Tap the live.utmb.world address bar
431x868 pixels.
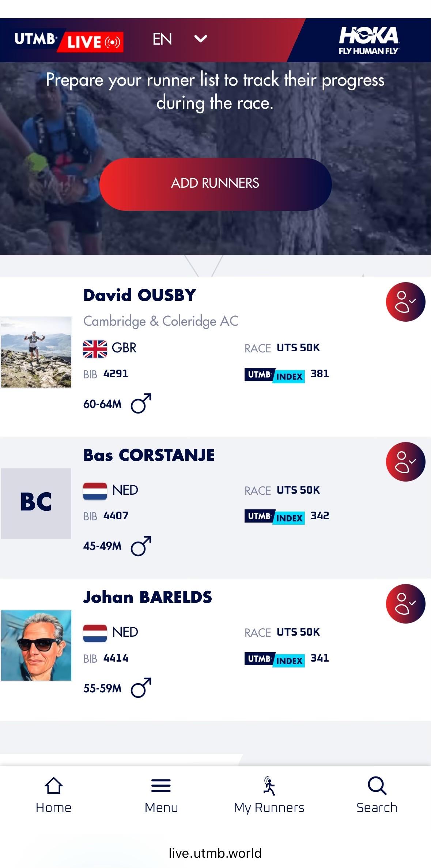pyautogui.click(x=215, y=853)
